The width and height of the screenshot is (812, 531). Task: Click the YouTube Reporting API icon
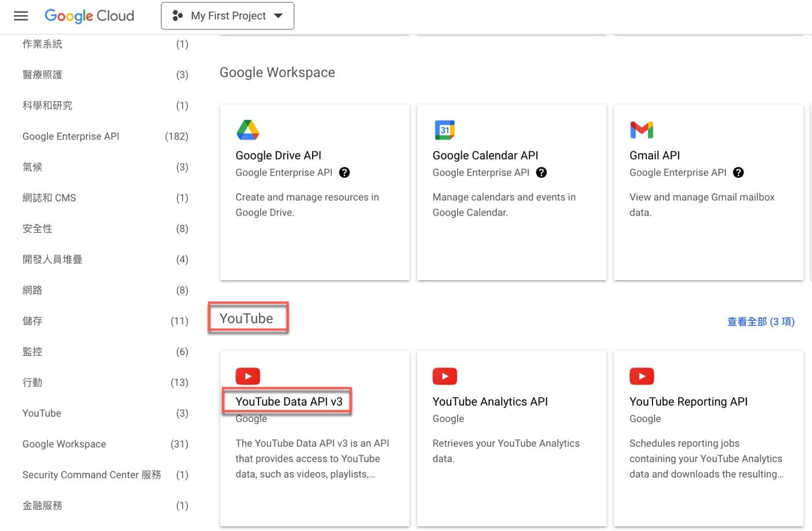641,376
